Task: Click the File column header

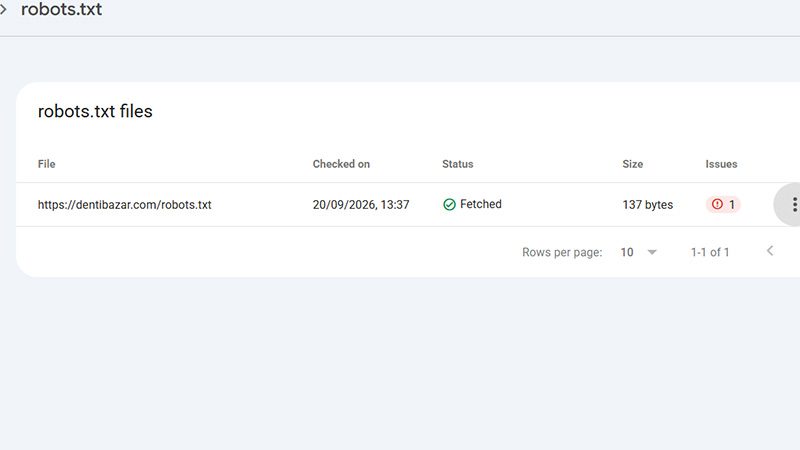Action: click(46, 164)
